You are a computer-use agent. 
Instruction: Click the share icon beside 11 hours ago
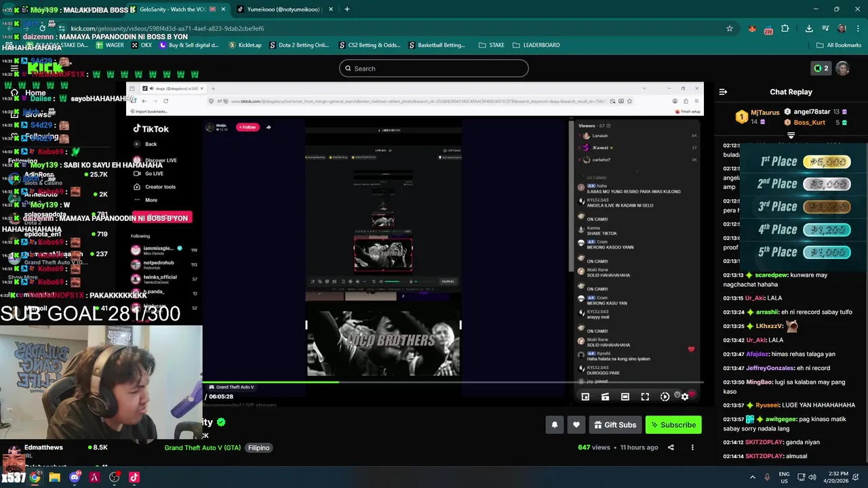tap(671, 447)
